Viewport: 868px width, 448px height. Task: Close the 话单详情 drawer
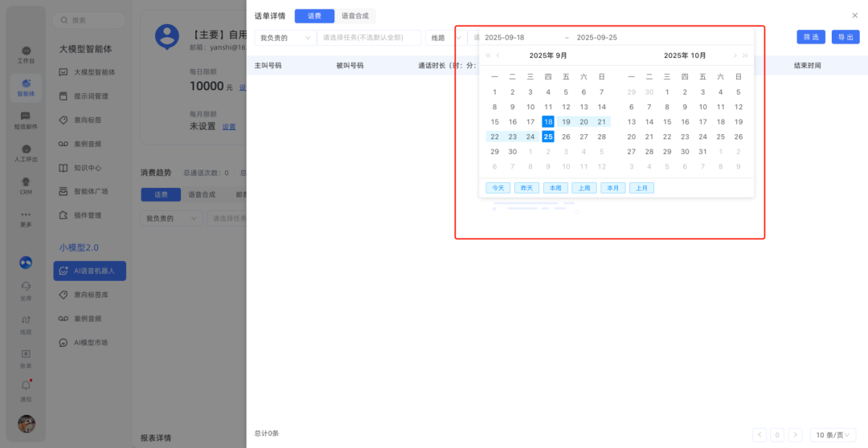tap(854, 15)
